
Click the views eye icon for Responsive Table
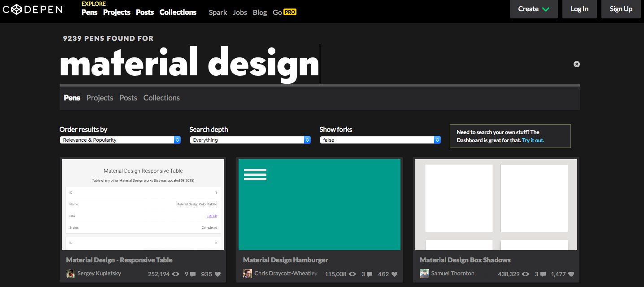click(176, 274)
